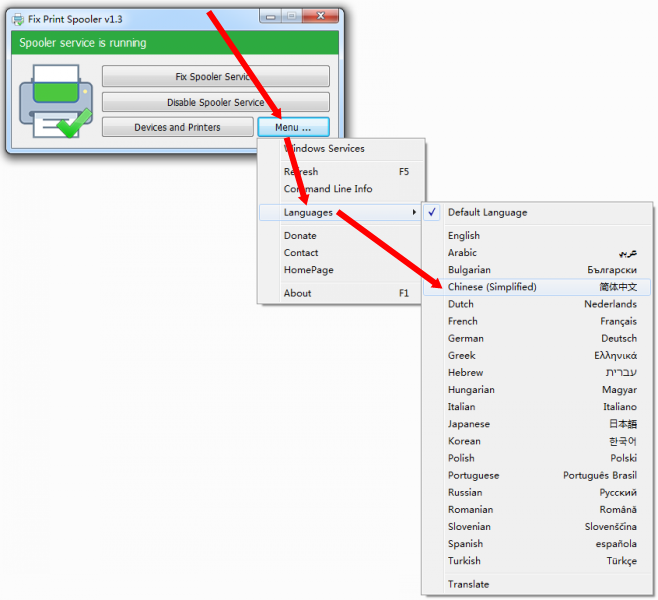658x600 pixels.
Task: Open HomePage menu entry
Action: coord(341,270)
